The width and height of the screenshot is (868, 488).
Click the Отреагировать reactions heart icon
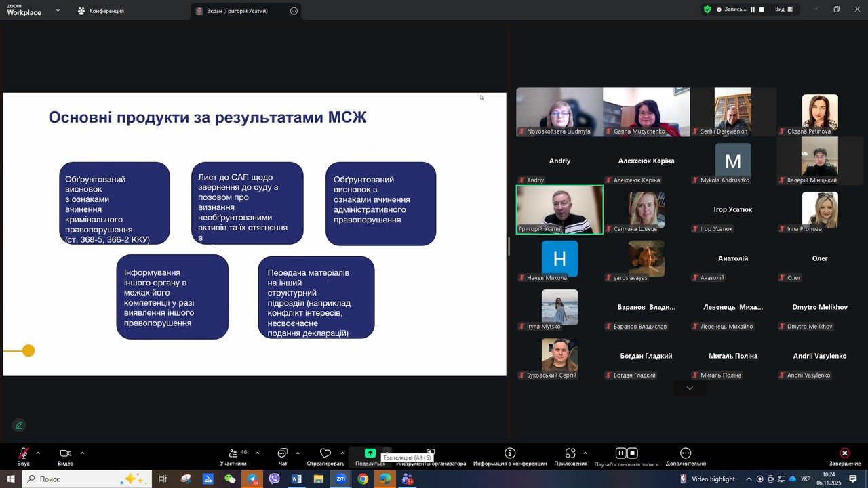tap(325, 453)
